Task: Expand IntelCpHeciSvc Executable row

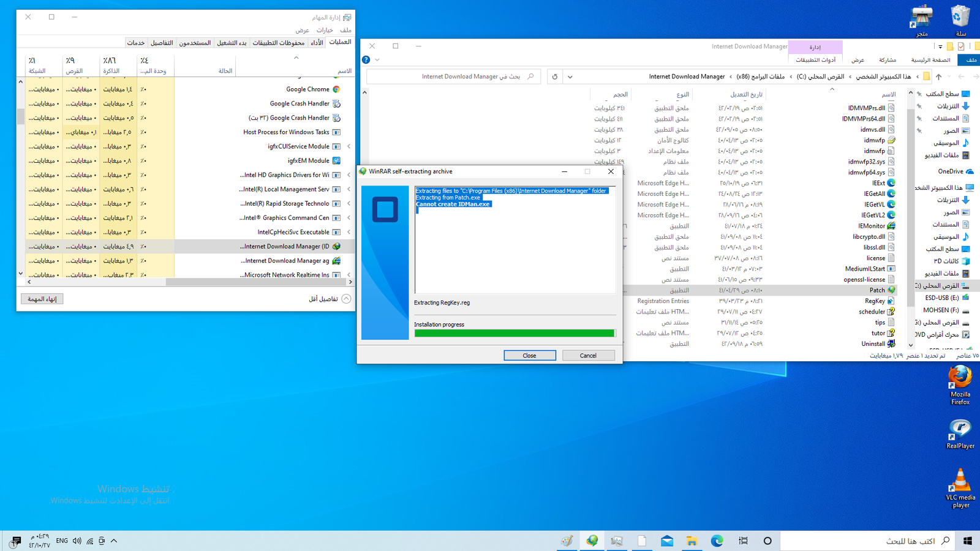Action: (349, 232)
